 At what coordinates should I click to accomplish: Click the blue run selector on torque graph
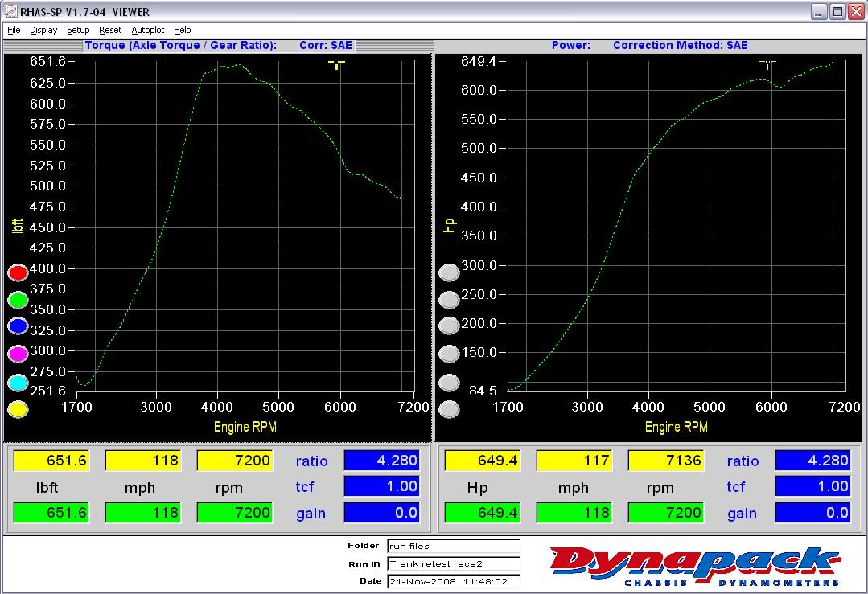[x=18, y=326]
